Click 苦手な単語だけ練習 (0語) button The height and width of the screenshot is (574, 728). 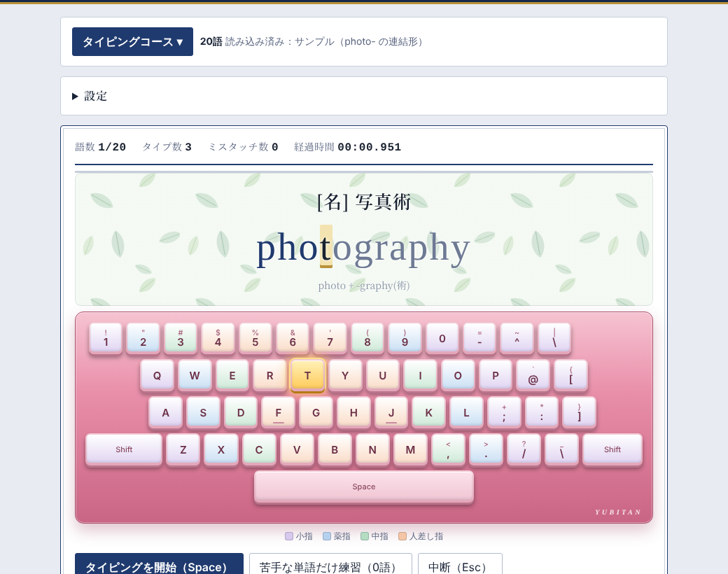click(x=330, y=565)
